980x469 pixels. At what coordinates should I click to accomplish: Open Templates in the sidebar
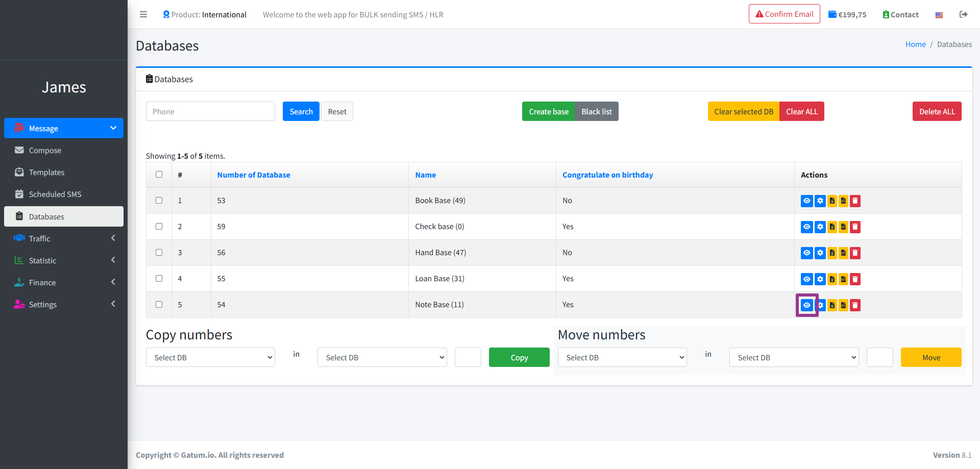point(46,172)
